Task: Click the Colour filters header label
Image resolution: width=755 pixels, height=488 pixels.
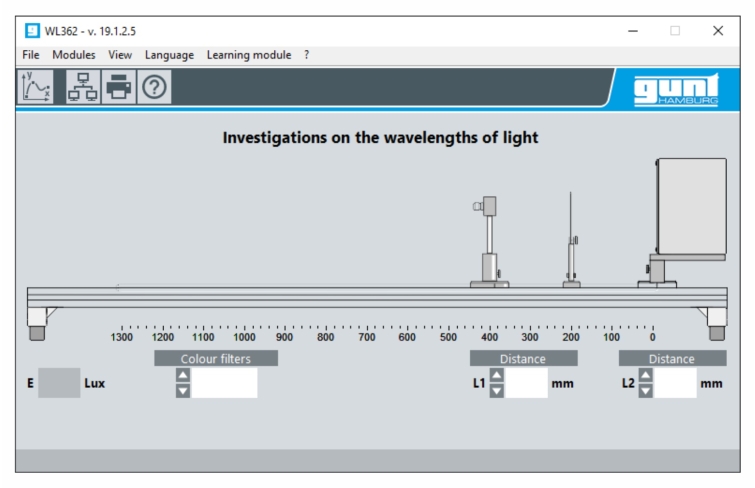Action: coord(216,358)
